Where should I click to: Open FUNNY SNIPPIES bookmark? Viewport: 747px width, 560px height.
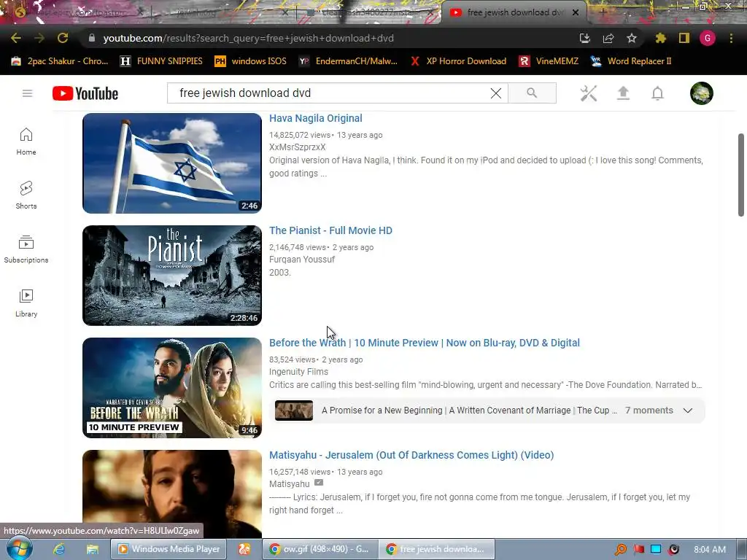click(x=161, y=61)
